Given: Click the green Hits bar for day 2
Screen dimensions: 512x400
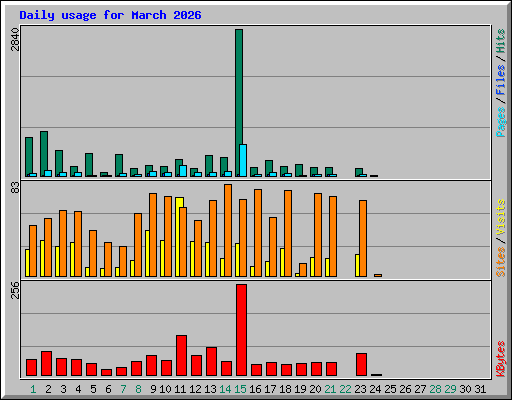Looking at the screenshot, I should click(x=44, y=154).
